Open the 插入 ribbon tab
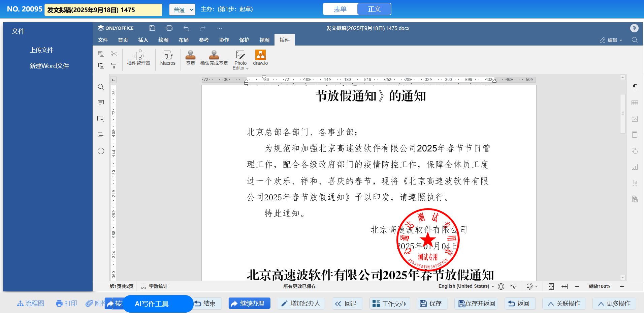 [x=143, y=40]
